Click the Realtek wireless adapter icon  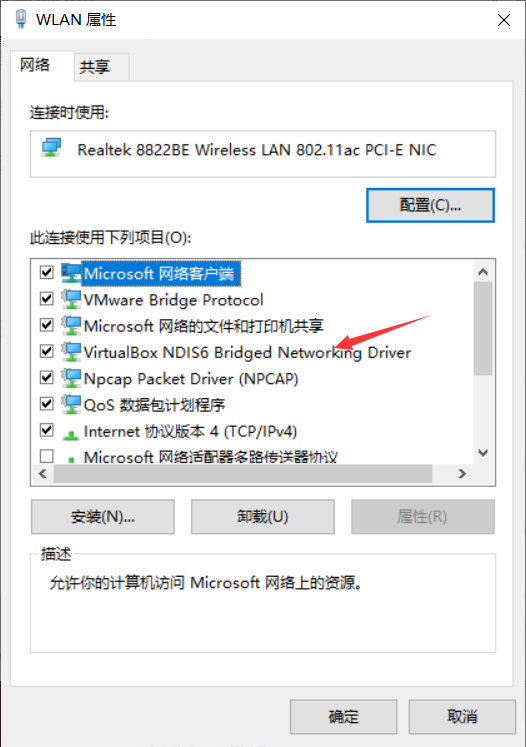[x=51, y=149]
